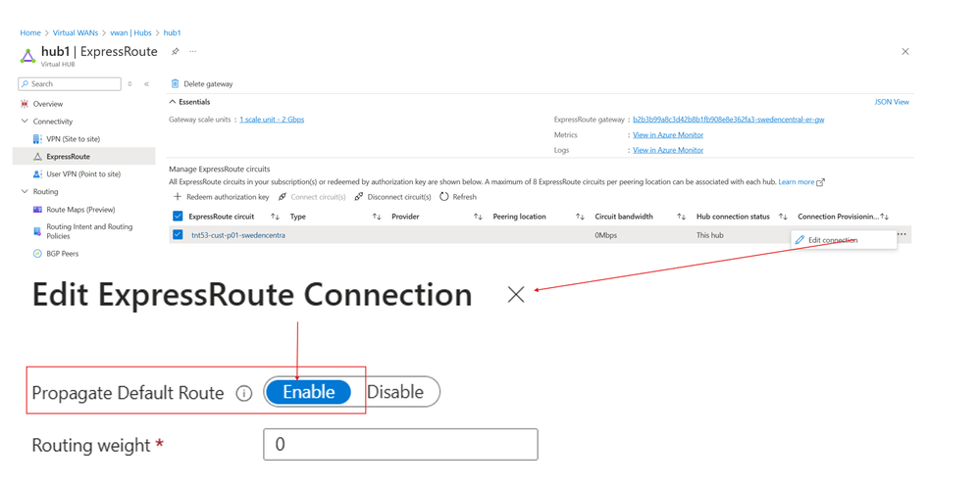Screen dimensions: 980x490
Task: Open User VPN (Point to site)
Action: pyautogui.click(x=83, y=174)
